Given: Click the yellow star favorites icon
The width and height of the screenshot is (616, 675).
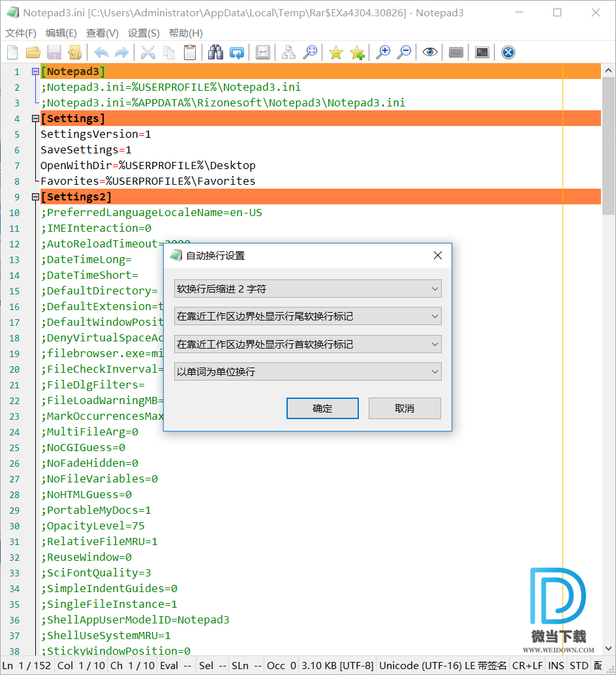Looking at the screenshot, I should pos(335,52).
